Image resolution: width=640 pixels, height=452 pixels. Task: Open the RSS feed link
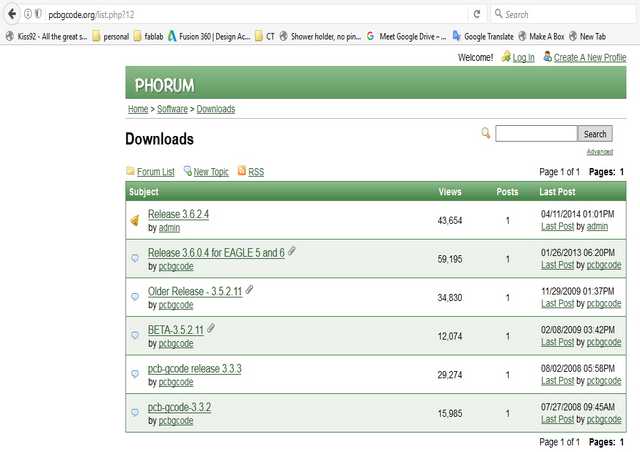(x=256, y=172)
